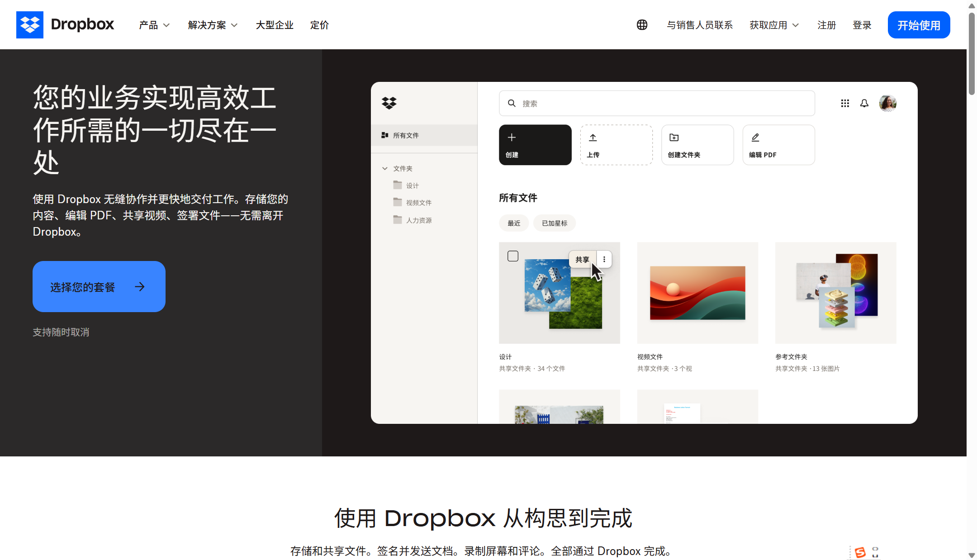The width and height of the screenshot is (977, 560).
Task: Open the user avatar profile picture
Action: [887, 103]
